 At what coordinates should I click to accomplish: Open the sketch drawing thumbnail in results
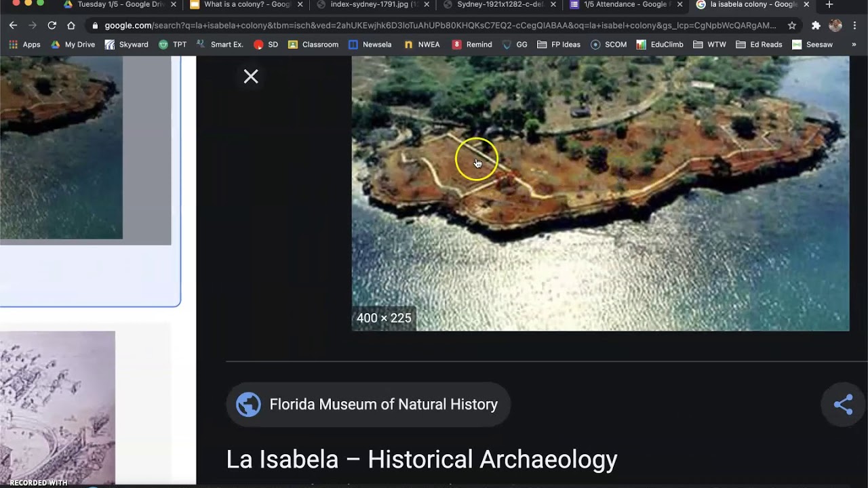click(58, 407)
